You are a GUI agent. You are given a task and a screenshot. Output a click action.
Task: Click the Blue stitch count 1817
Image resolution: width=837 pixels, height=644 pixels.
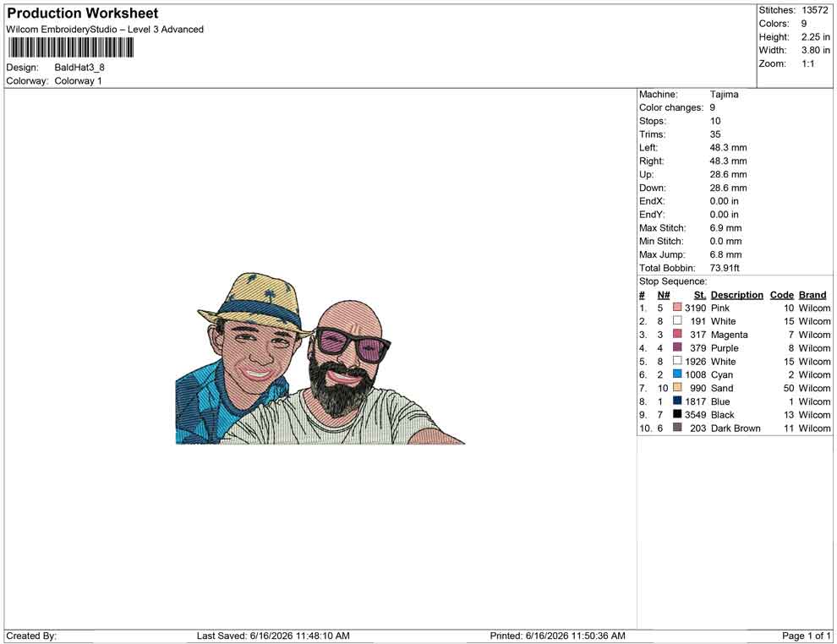pos(696,401)
